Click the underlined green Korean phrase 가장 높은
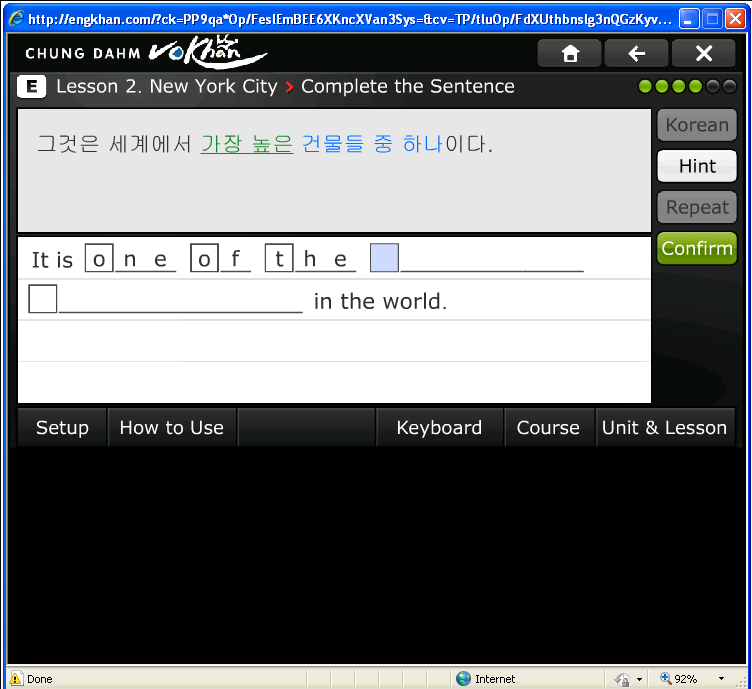The image size is (752, 689). tap(247, 144)
